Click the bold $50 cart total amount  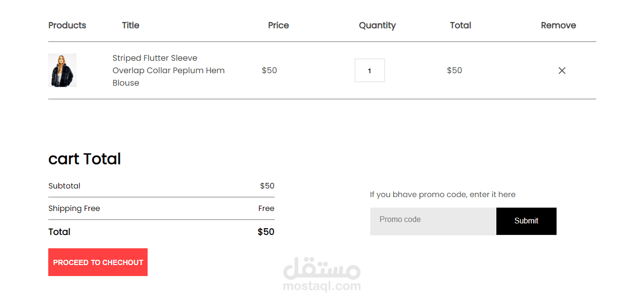(266, 232)
